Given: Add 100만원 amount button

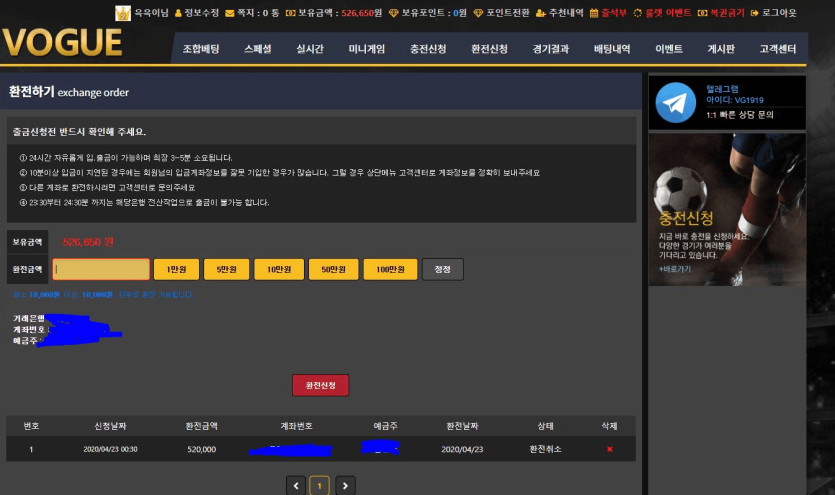Looking at the screenshot, I should (390, 269).
